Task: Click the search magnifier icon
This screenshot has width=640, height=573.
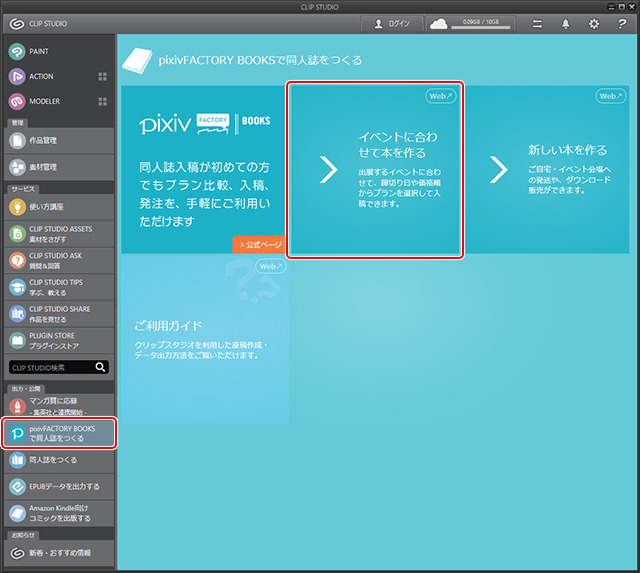Action: pos(100,367)
